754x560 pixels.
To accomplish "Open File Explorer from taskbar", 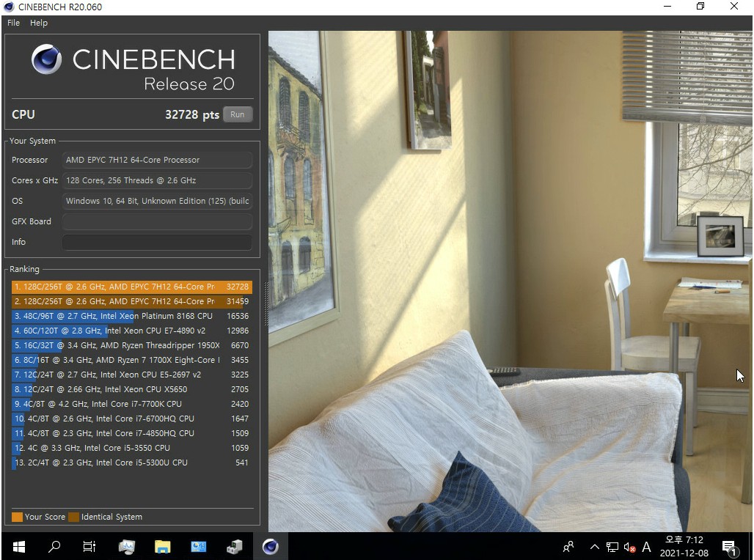I will [x=163, y=547].
